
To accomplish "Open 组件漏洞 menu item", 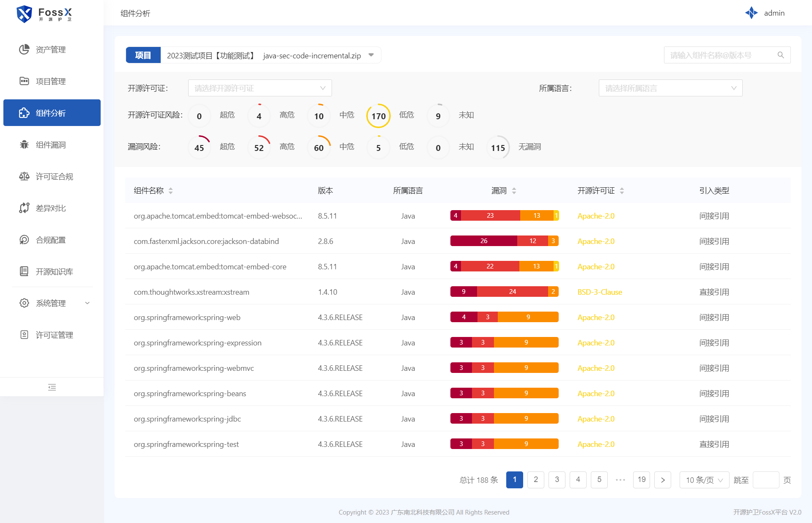I will (x=52, y=145).
